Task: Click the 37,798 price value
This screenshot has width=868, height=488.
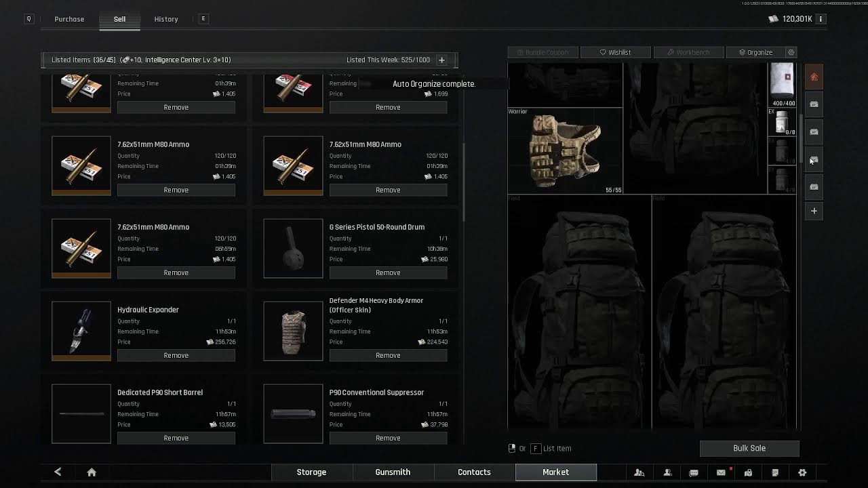Action: point(439,424)
